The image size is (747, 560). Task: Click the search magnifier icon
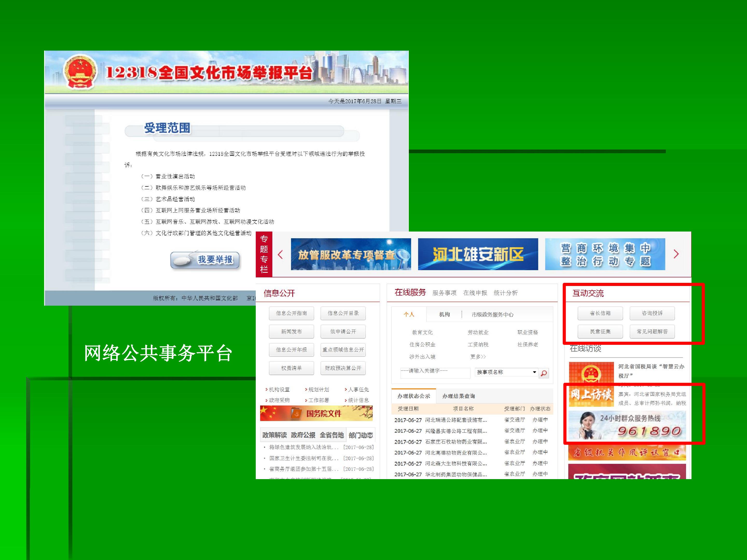tap(543, 373)
